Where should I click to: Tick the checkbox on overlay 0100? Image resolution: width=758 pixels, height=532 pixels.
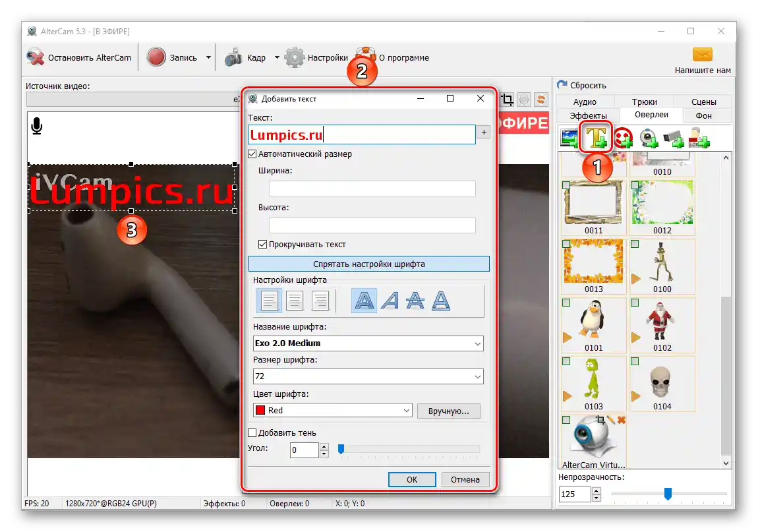click(x=635, y=244)
